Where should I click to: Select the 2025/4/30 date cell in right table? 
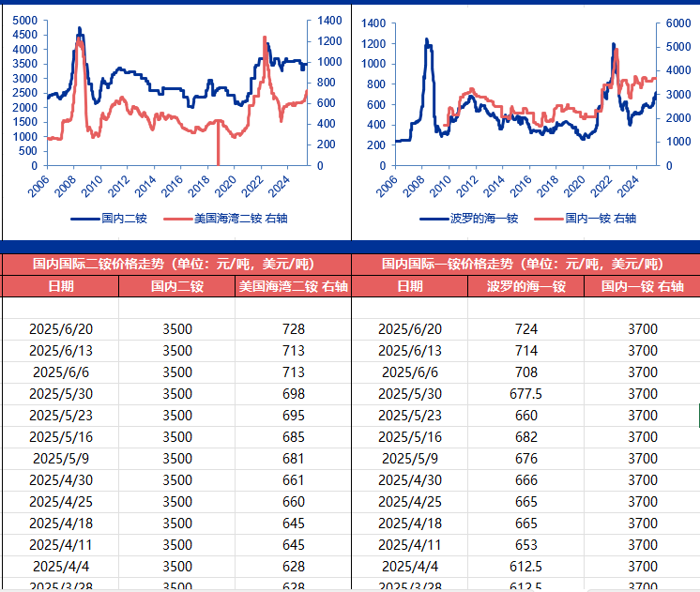[409, 479]
